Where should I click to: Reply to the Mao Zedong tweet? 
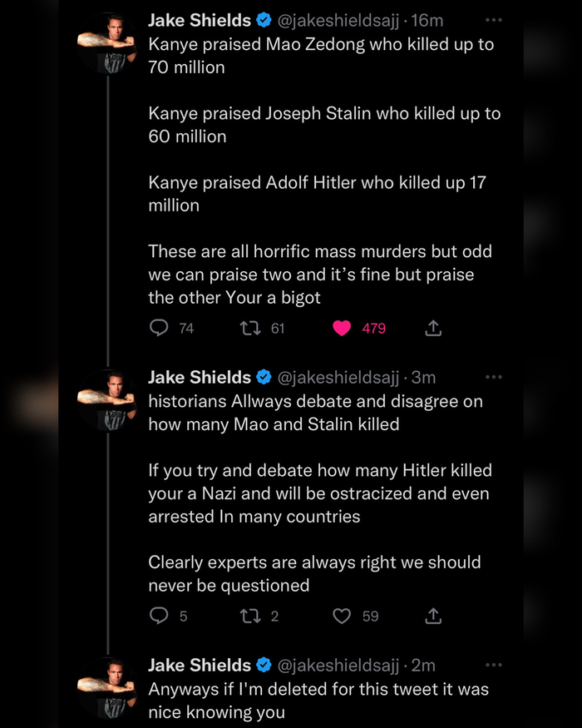tap(159, 329)
